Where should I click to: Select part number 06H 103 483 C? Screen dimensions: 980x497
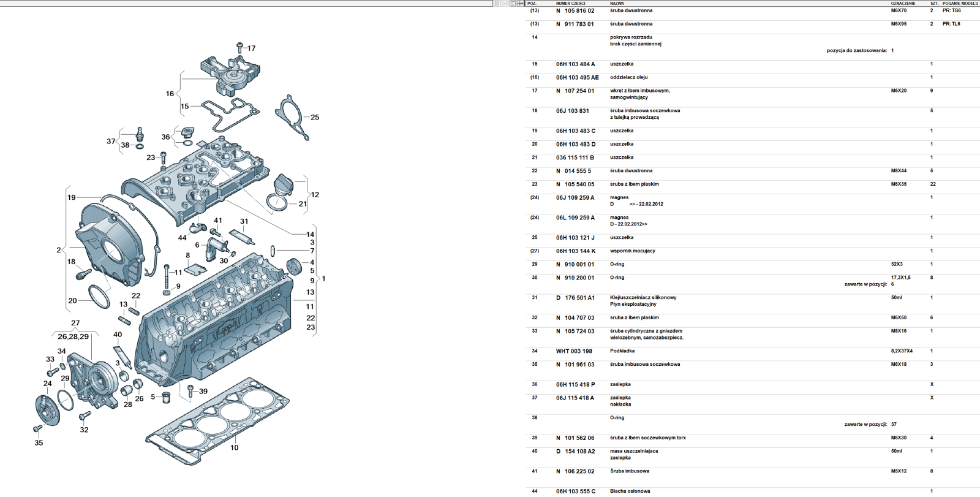click(575, 131)
